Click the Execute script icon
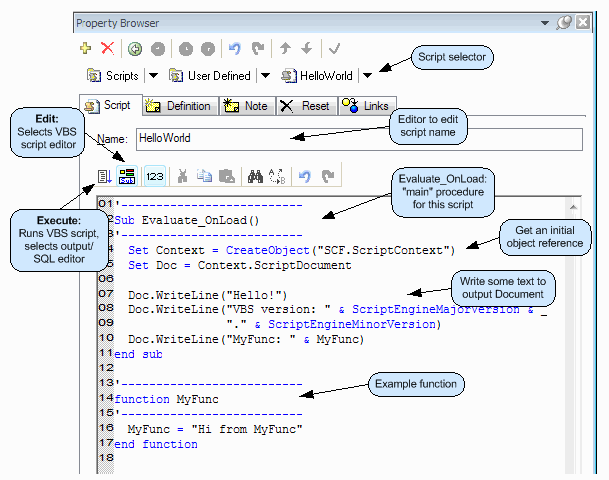 tap(104, 176)
